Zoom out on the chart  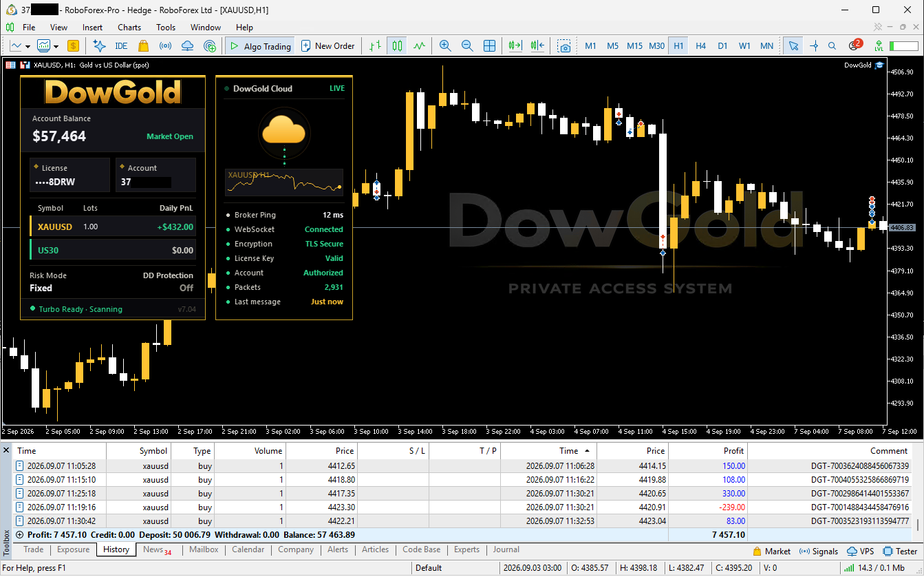click(x=467, y=46)
